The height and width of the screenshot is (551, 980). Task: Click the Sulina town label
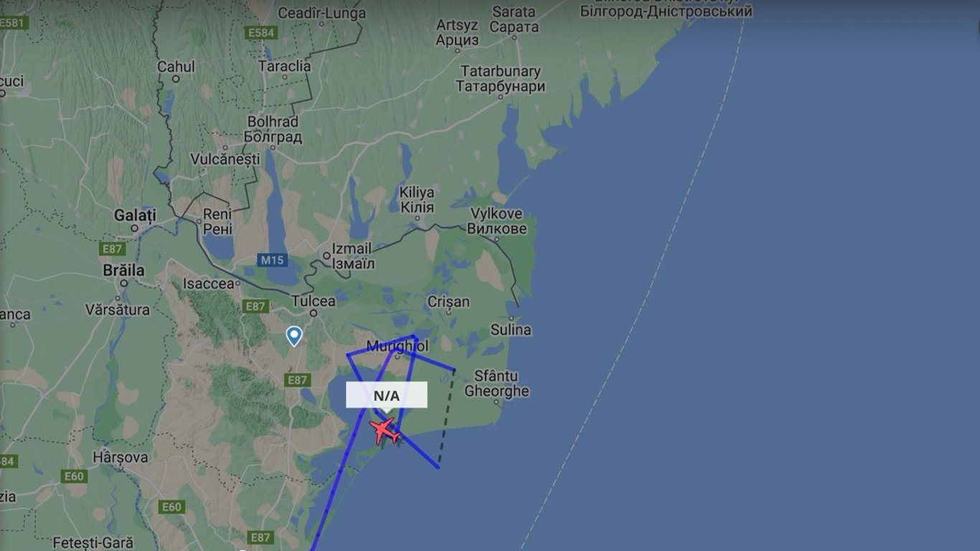[x=511, y=330]
